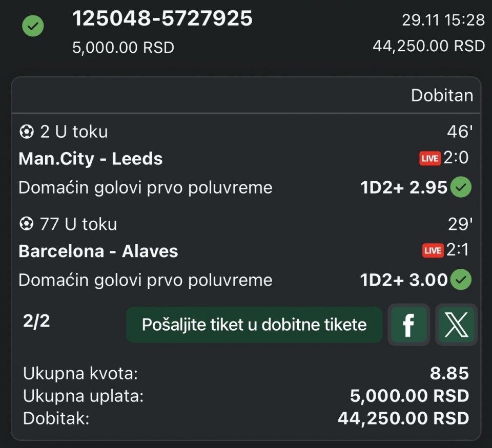
Task: Select the 1D2+ 3.00 odds selection
Action: click(404, 280)
